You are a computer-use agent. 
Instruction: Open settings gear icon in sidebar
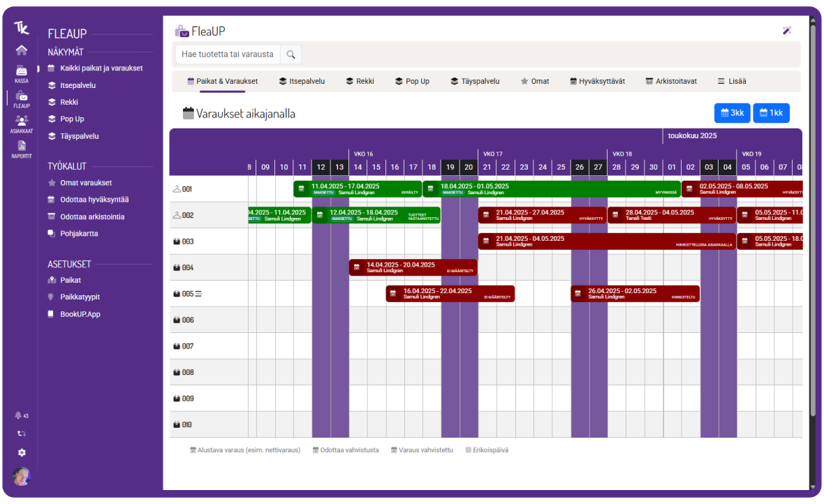[22, 452]
